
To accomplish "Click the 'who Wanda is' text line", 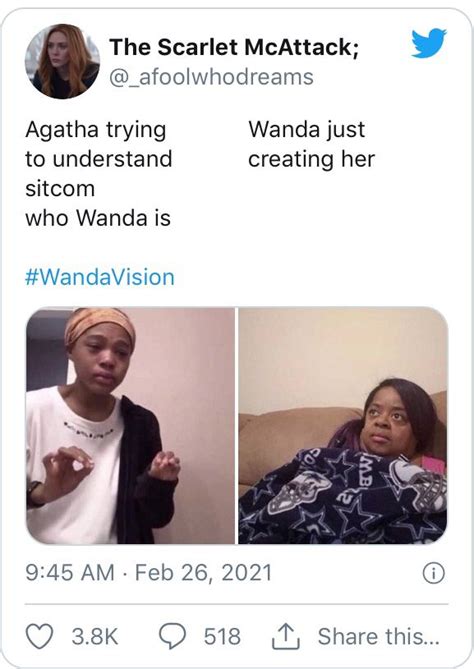I will pos(98,218).
